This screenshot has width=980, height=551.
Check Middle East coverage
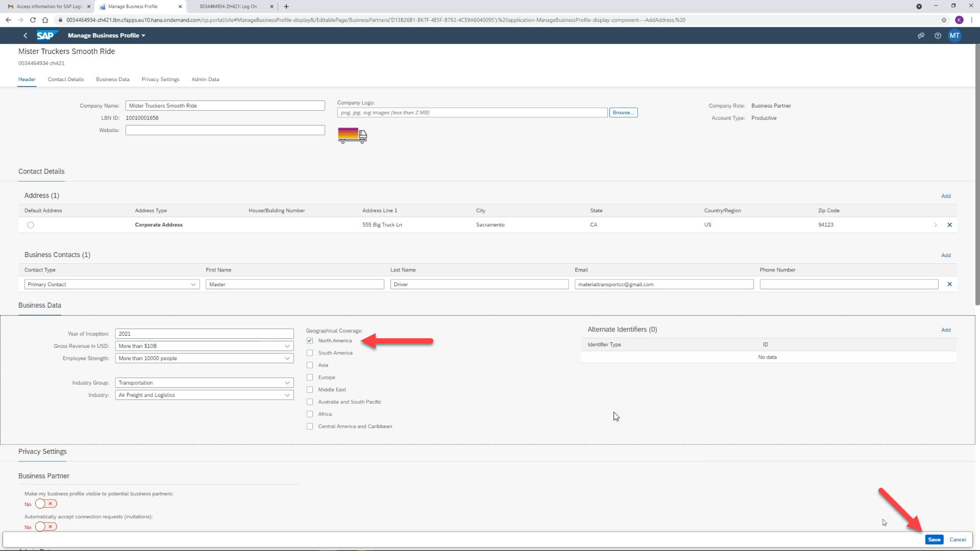[x=310, y=390]
